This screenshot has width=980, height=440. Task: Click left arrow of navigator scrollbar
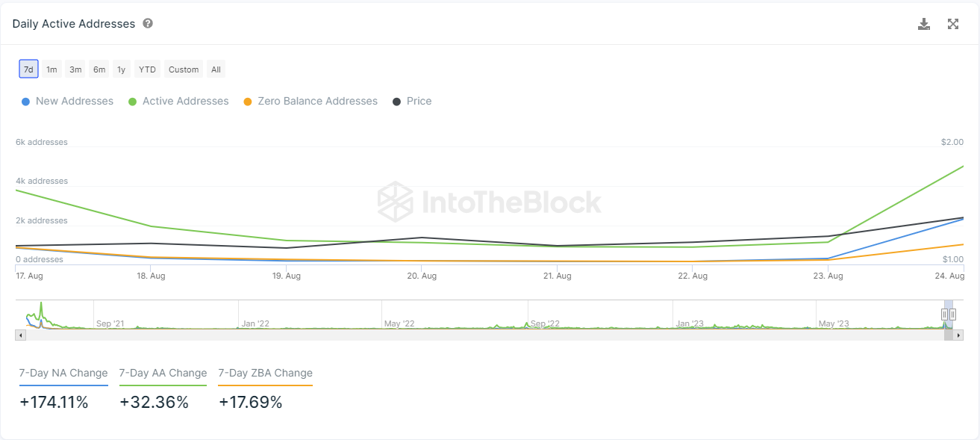coord(20,335)
